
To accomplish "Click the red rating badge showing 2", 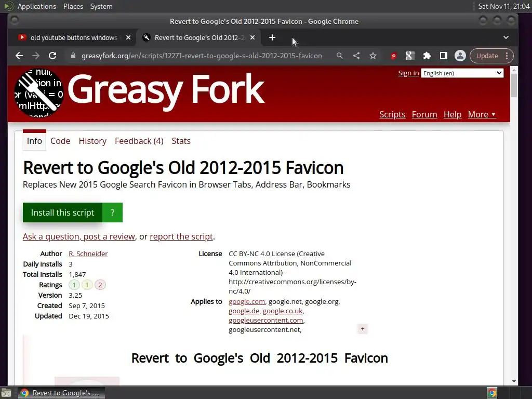I will point(100,285).
